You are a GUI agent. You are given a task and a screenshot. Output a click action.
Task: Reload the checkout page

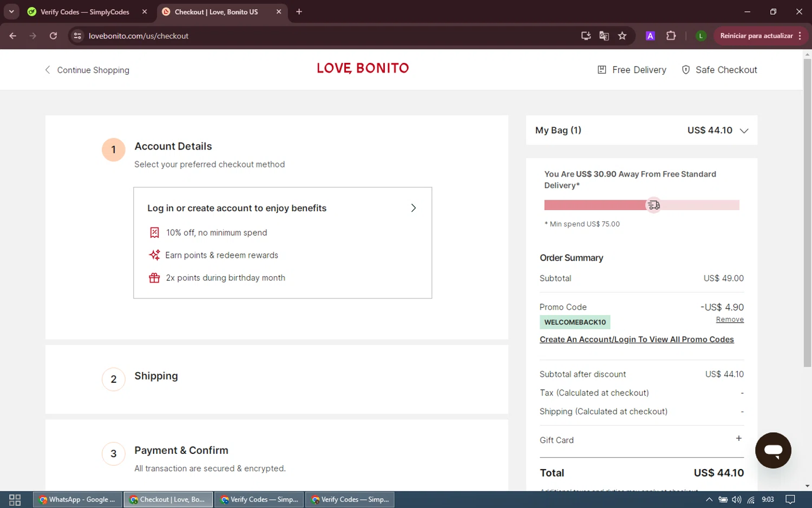click(53, 36)
